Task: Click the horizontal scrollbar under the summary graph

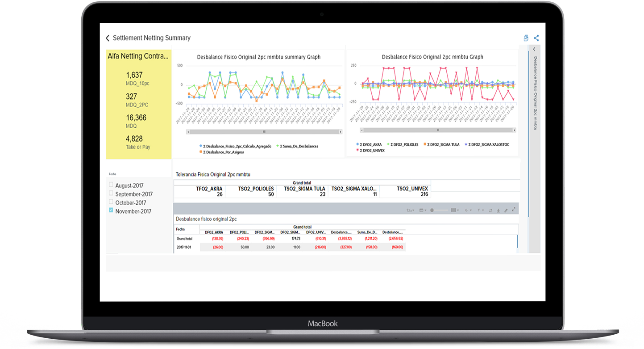Action: point(265,131)
